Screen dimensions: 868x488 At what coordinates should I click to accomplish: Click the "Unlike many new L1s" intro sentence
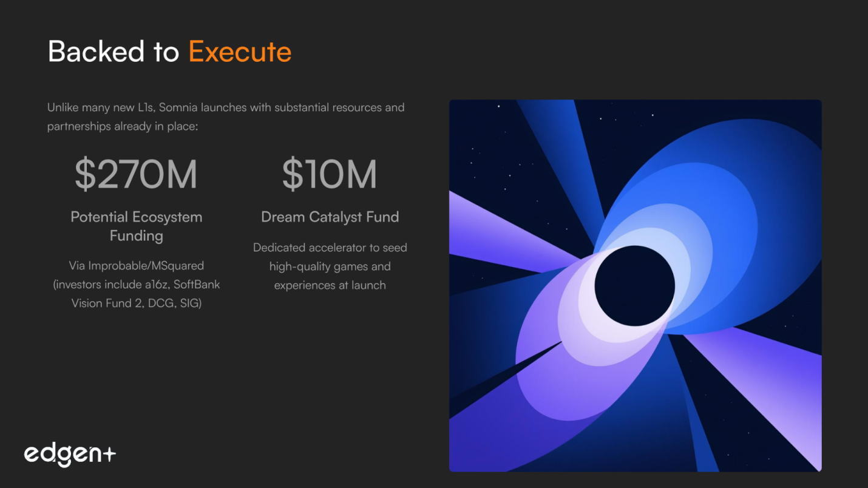tap(226, 107)
